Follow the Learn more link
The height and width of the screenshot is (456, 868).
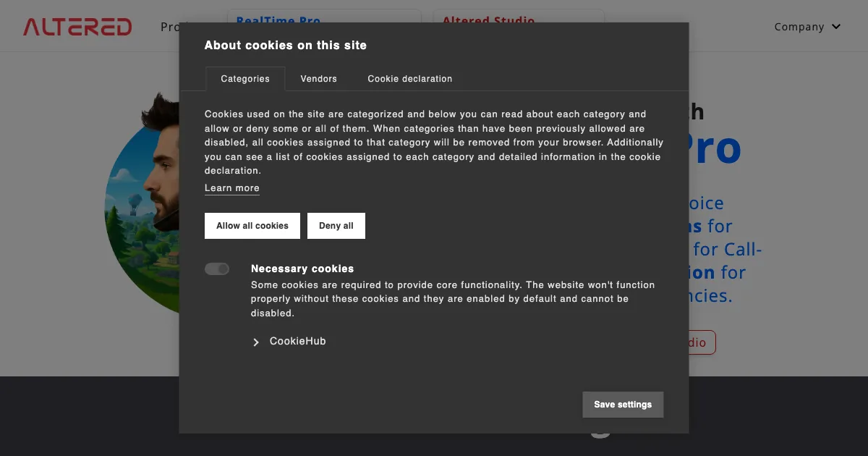click(231, 188)
